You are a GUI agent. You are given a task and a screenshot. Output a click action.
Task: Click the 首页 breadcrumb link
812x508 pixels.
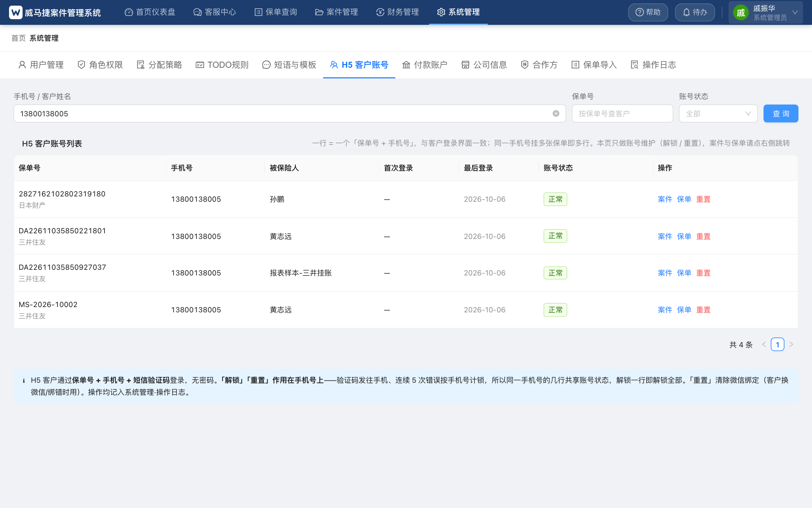tap(18, 38)
